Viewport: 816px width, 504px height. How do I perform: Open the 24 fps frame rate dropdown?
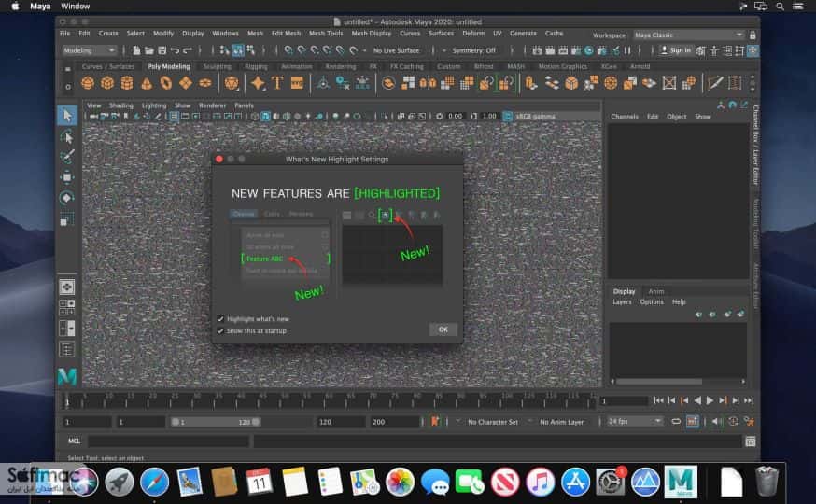(x=634, y=421)
